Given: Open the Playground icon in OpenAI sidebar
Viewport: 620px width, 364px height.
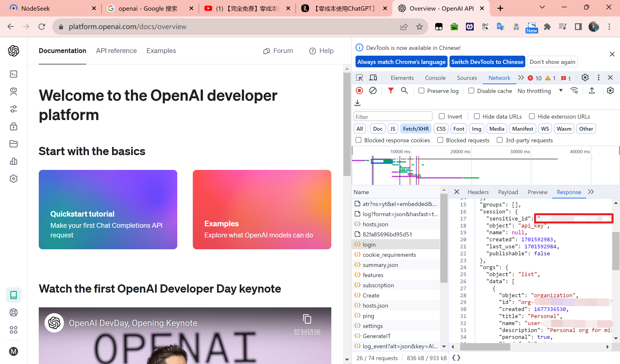Looking at the screenshot, I should [x=14, y=74].
